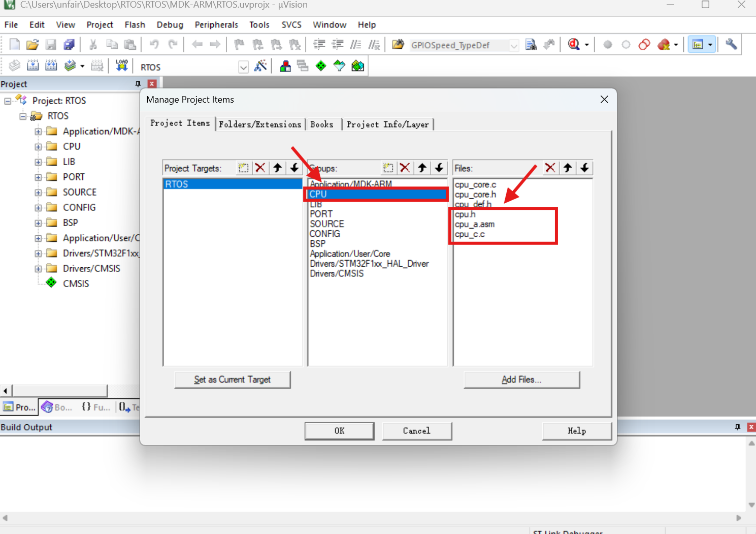Viewport: 756px width, 534px height.
Task: Expand the LIB folder in project tree
Action: pos(38,162)
